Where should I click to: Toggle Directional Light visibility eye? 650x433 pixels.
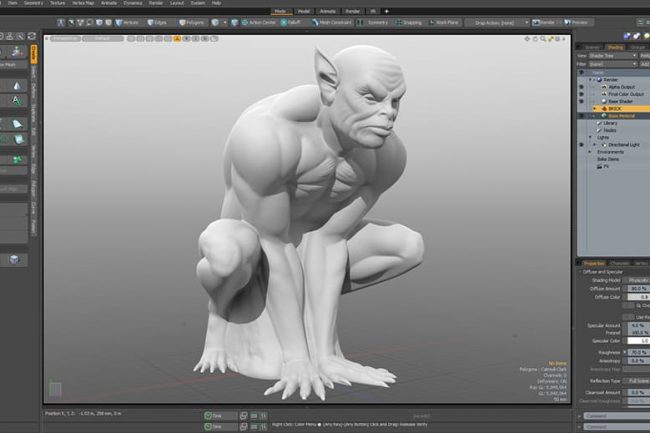[x=581, y=144]
